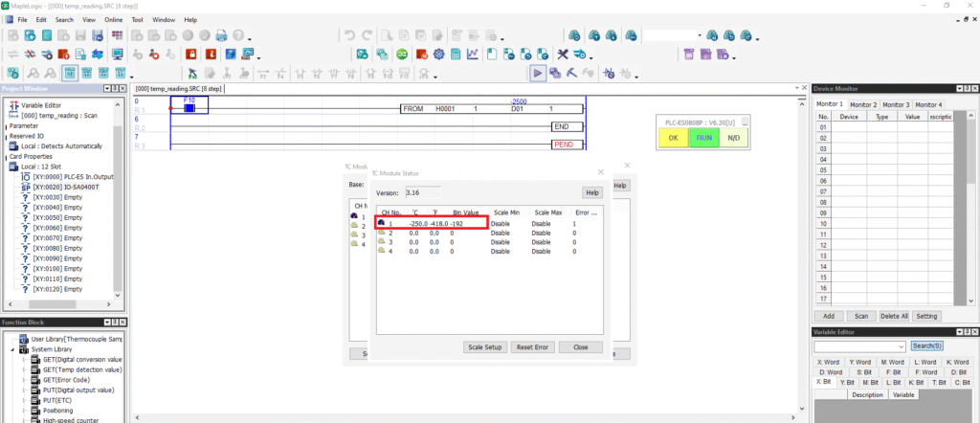Click the red disconnect link toolbar icon
The image size is (980, 423).
tap(29, 55)
